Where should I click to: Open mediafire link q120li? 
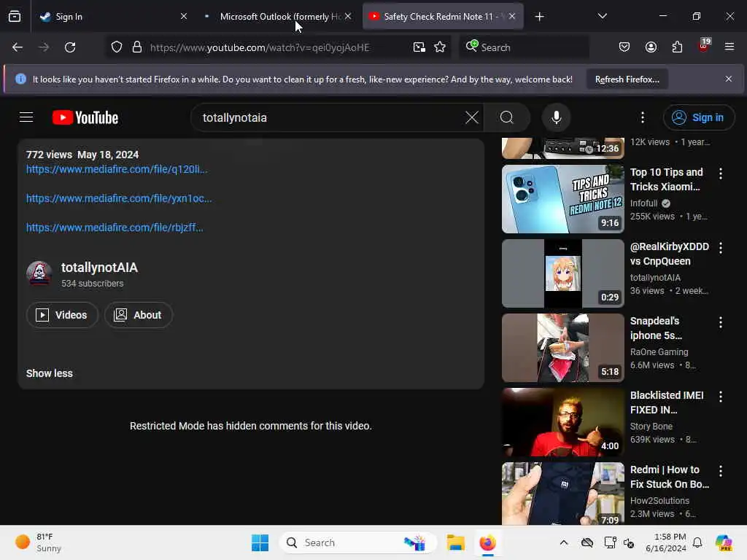[117, 169]
